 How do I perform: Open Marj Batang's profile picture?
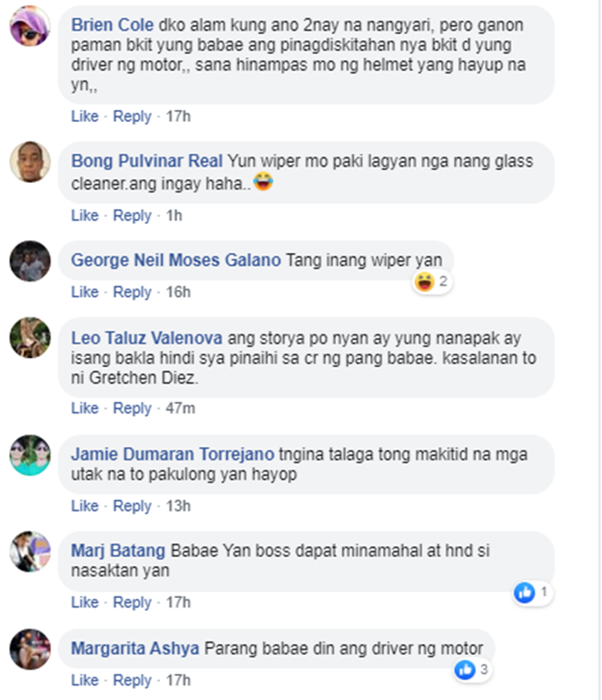[x=30, y=551]
